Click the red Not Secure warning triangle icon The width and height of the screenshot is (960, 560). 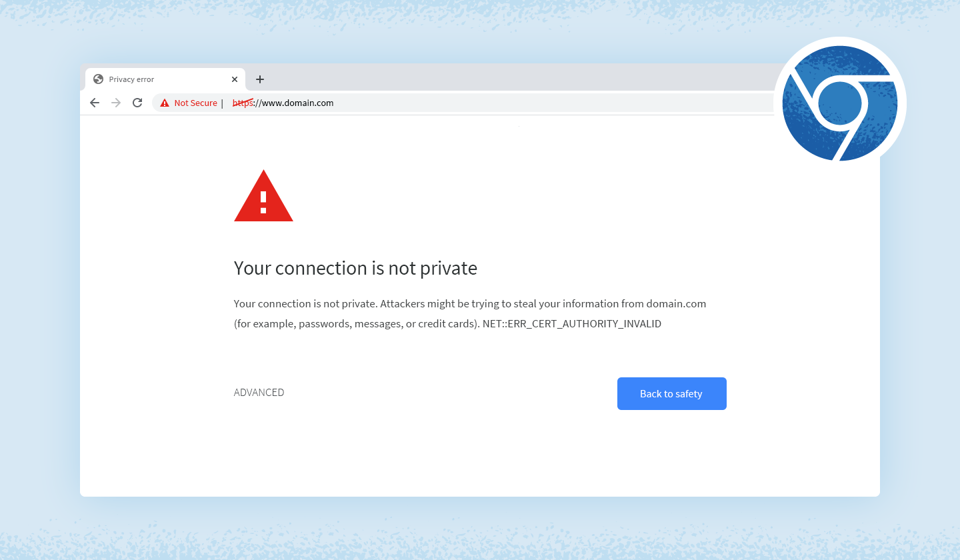165,103
